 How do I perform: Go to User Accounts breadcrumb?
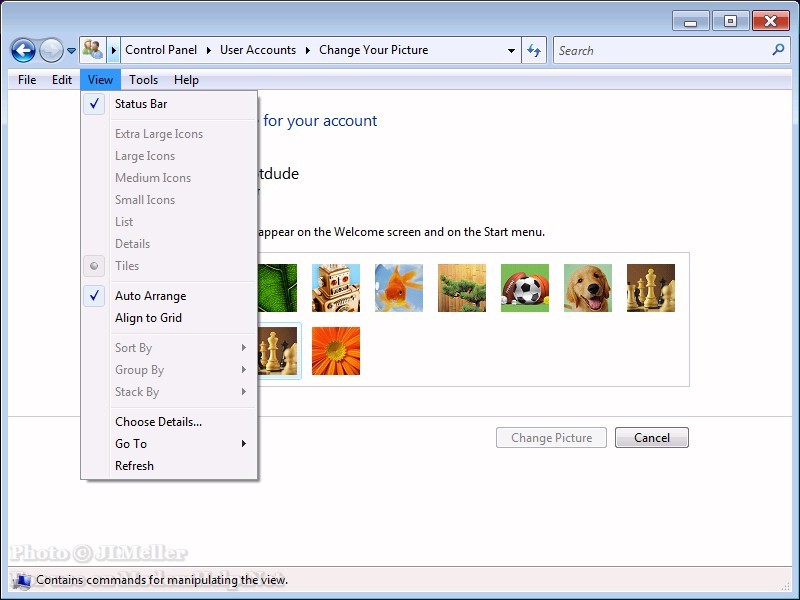click(258, 50)
